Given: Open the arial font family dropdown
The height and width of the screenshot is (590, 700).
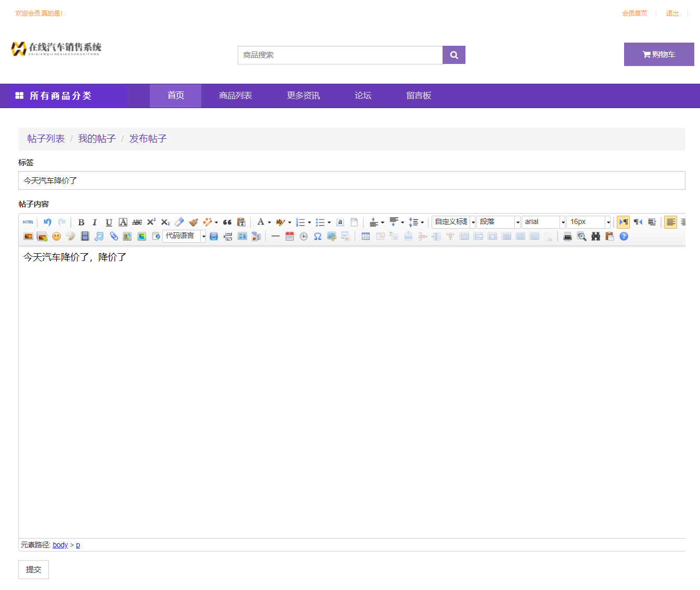Looking at the screenshot, I should point(543,222).
